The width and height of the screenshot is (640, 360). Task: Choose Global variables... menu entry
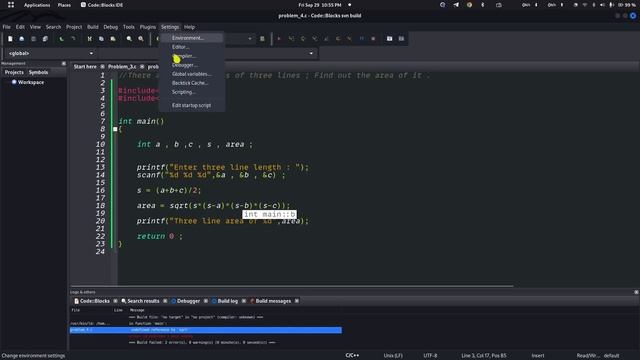(x=192, y=74)
